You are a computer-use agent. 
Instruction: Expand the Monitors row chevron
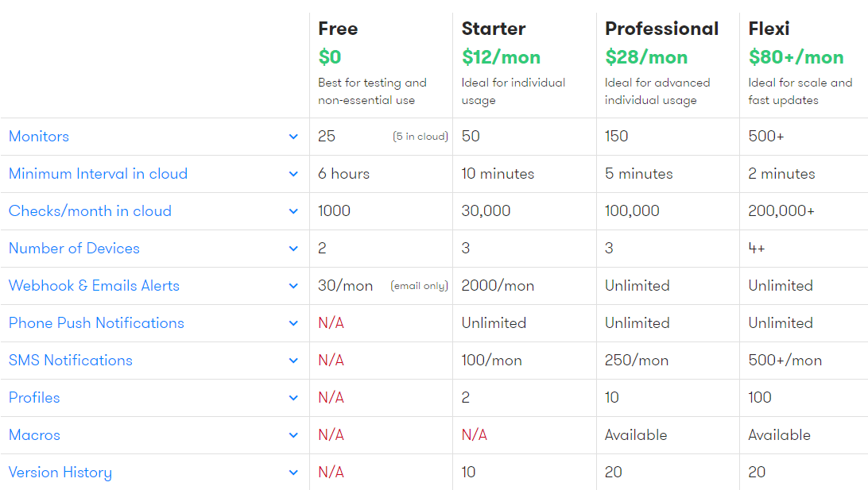[293, 137]
